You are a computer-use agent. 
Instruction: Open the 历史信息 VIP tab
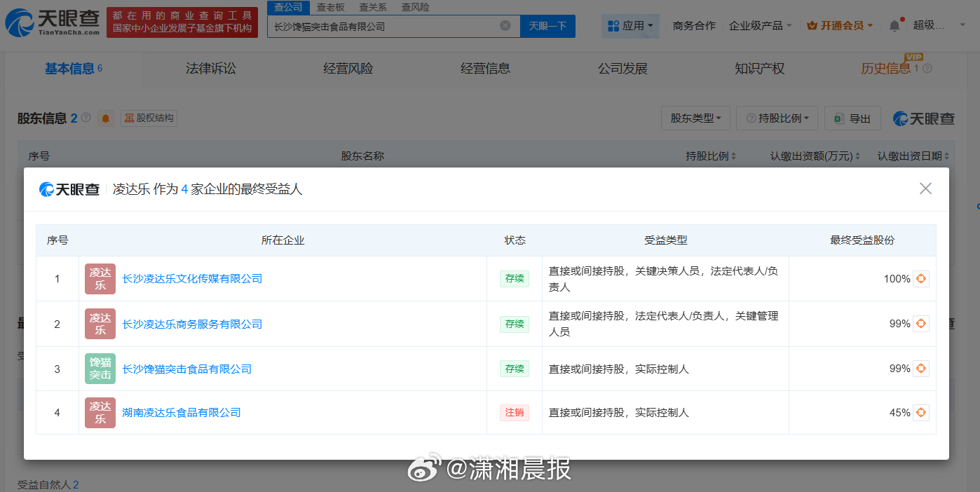click(887, 69)
